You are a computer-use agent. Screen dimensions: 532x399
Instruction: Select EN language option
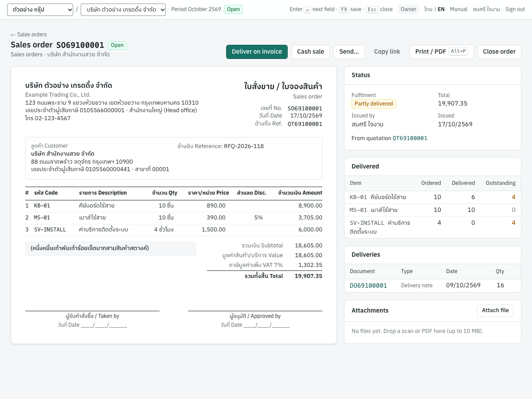[x=441, y=9]
